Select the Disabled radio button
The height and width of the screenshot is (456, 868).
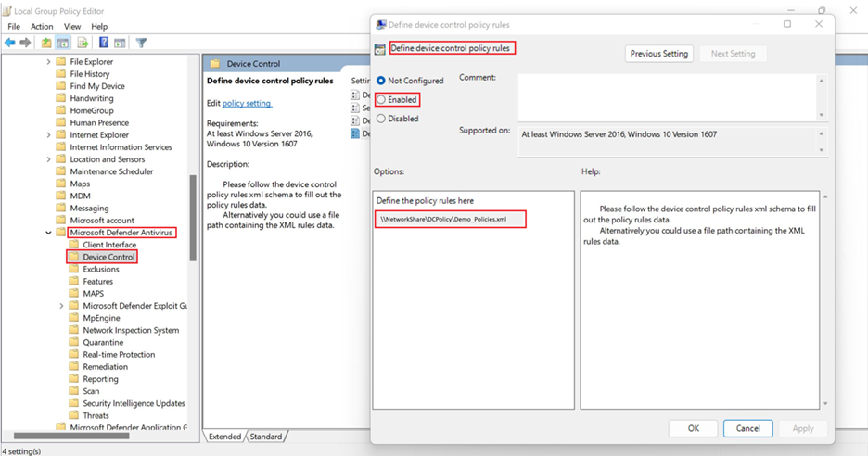pos(381,119)
